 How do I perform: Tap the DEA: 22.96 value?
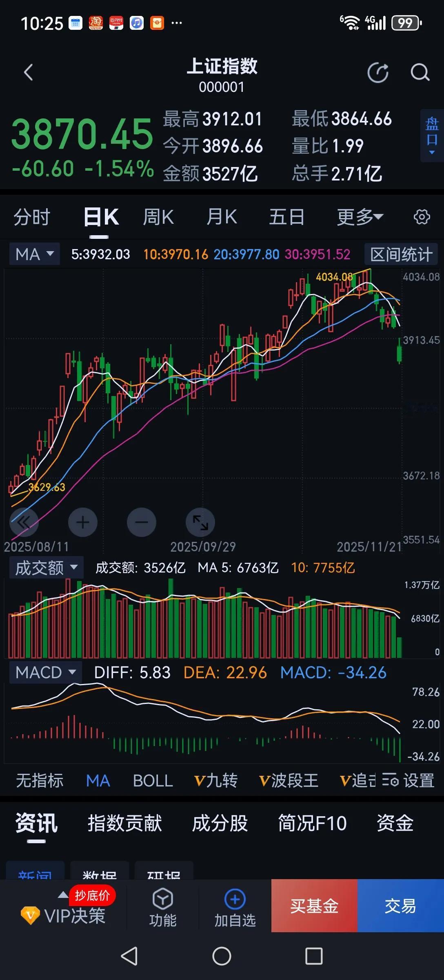(225, 672)
